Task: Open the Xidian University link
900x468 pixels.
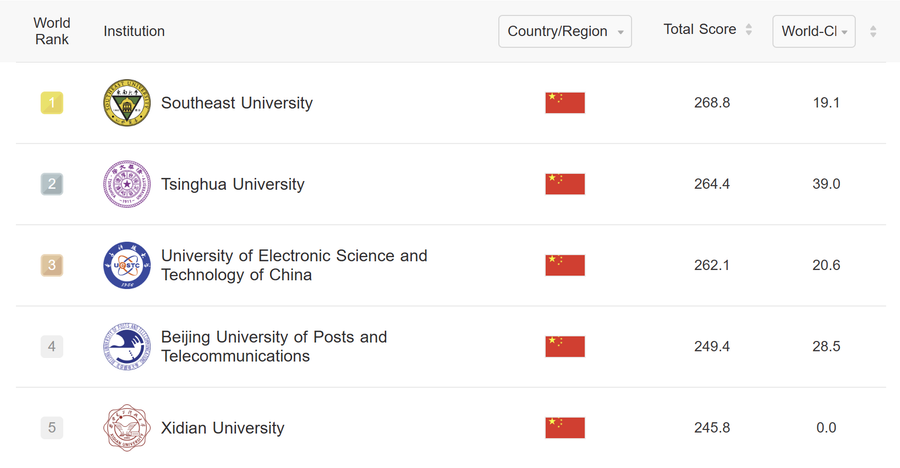Action: point(223,428)
